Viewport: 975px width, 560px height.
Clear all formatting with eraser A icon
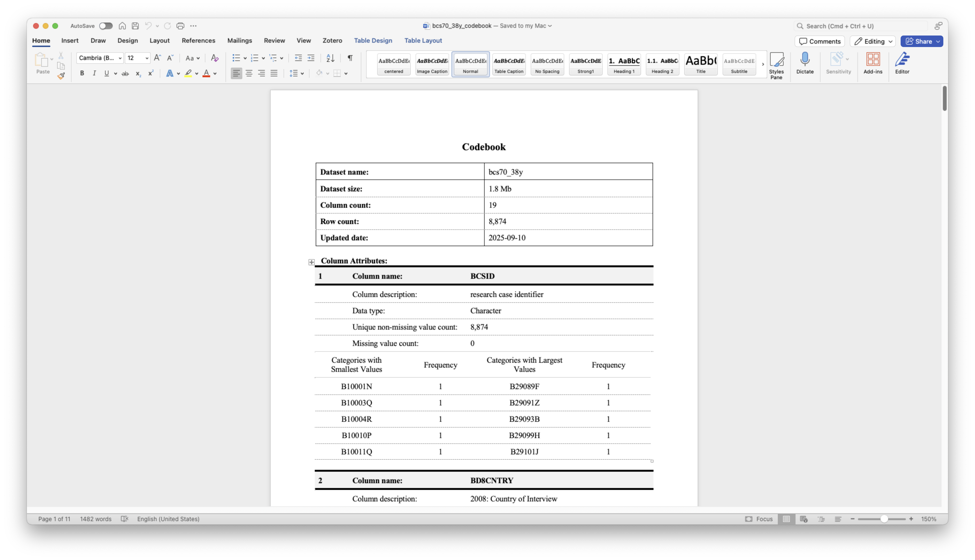(x=214, y=58)
